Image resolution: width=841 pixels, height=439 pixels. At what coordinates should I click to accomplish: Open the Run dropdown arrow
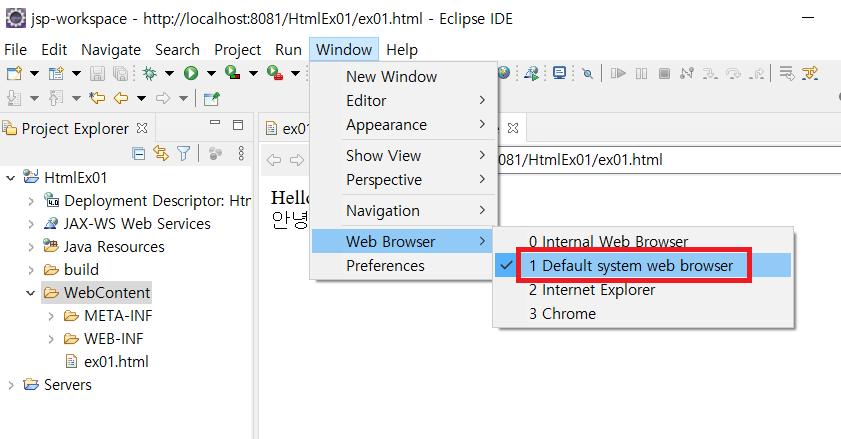click(211, 74)
